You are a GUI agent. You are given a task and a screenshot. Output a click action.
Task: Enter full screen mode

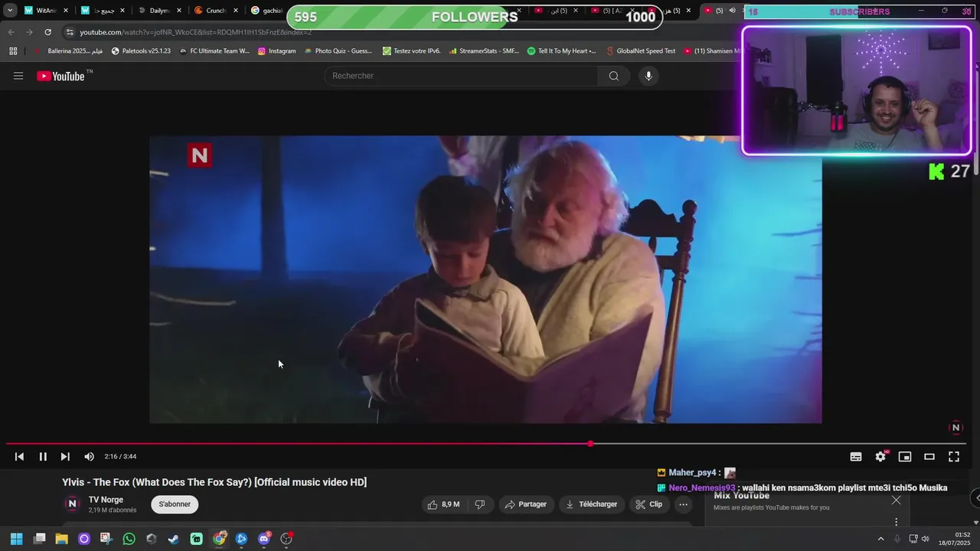tap(954, 457)
